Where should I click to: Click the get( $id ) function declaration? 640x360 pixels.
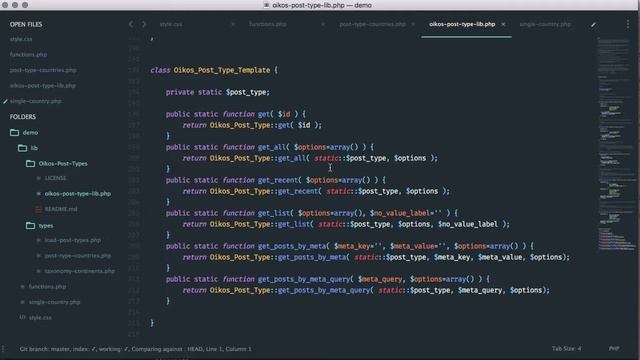click(x=236, y=114)
